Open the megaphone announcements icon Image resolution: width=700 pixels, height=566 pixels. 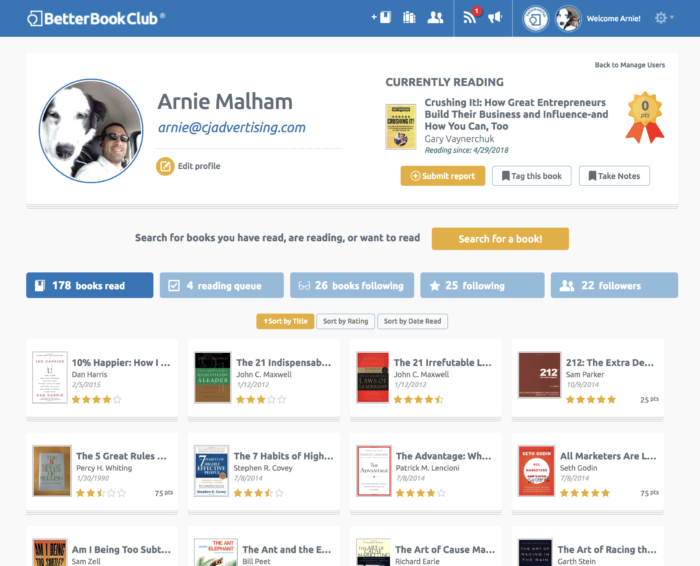coord(495,17)
